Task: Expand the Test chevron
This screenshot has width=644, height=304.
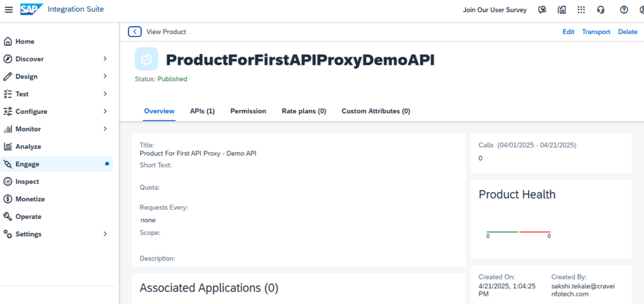Action: point(105,94)
